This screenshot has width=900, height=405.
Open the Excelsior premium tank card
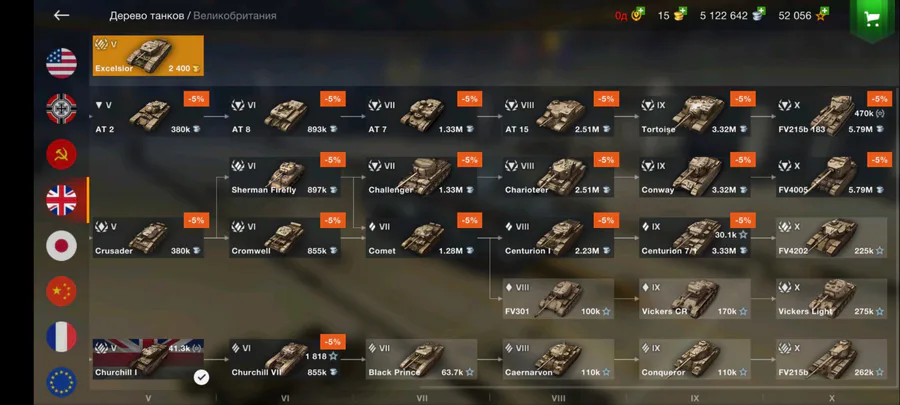[x=148, y=56]
